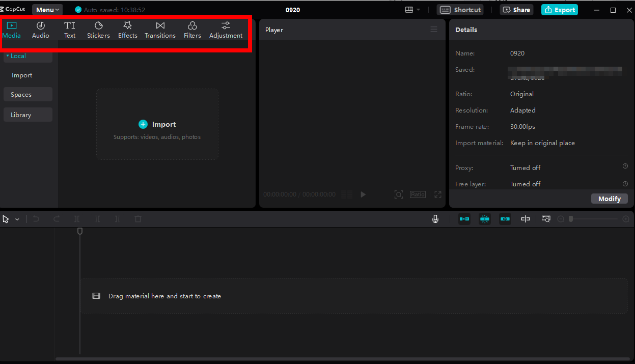Toggle auto snapping

[x=485, y=219]
